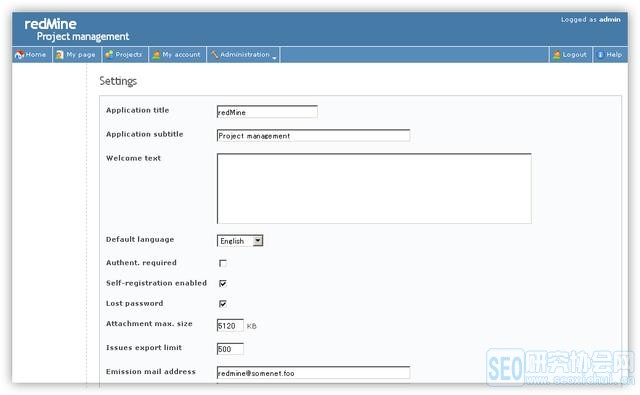Focus the Application title field
This screenshot has height=395, width=640.
(x=267, y=112)
